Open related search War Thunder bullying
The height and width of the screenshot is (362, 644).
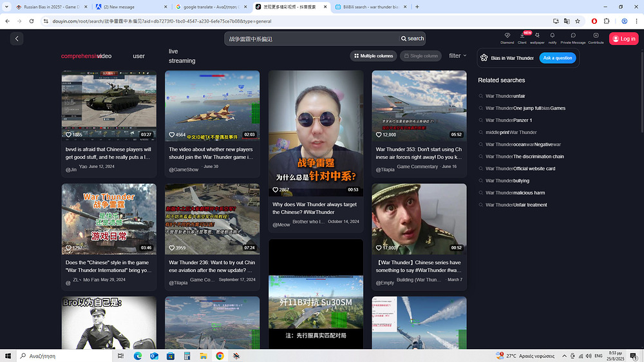pyautogui.click(x=507, y=181)
